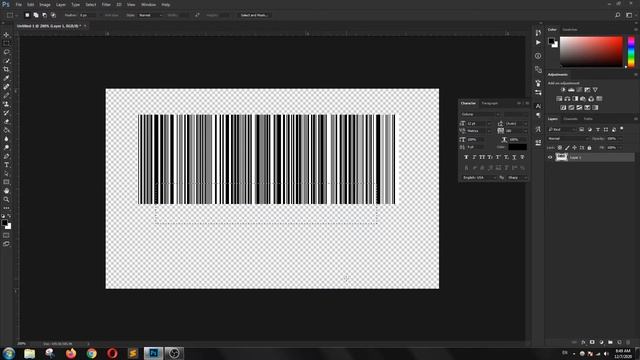
Task: Open the Info panel icon
Action: [x=538, y=56]
